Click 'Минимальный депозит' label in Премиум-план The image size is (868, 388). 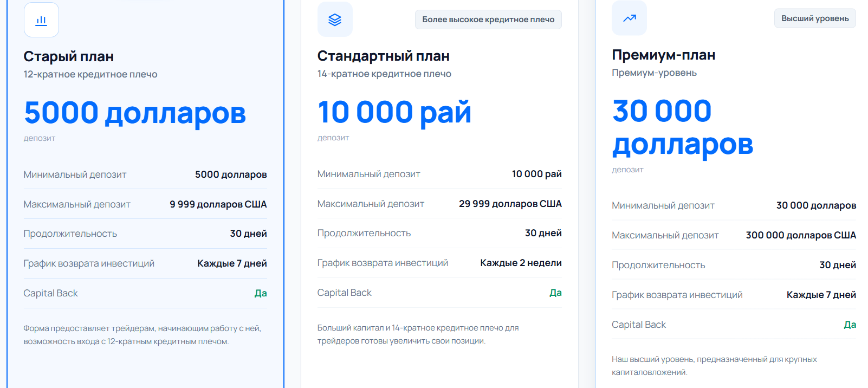click(663, 205)
